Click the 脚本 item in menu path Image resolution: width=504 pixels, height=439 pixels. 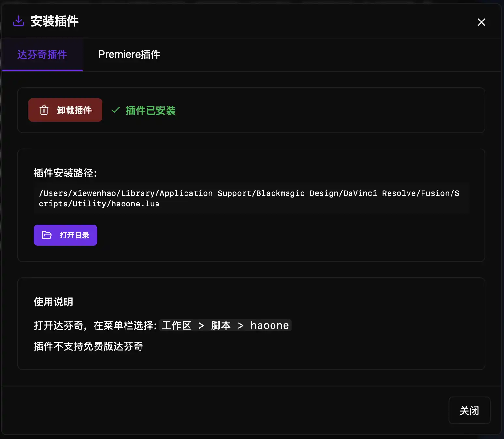tap(221, 325)
